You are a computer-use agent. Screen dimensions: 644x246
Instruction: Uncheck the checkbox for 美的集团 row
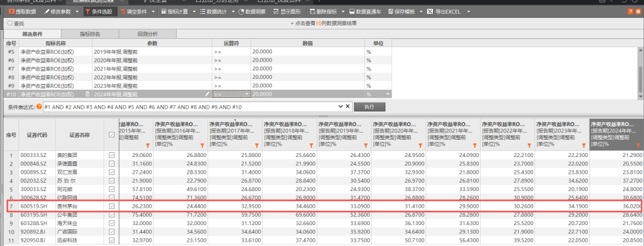click(111, 155)
